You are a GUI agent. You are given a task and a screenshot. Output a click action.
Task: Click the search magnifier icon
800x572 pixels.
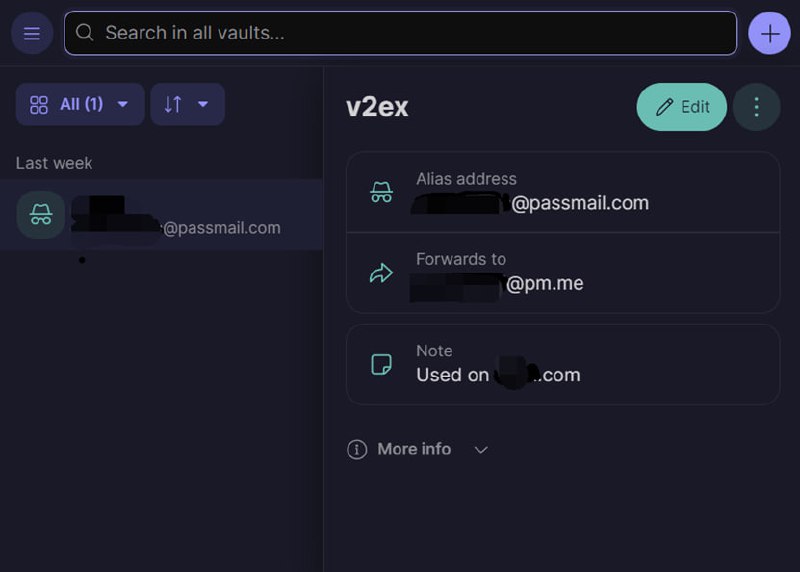tap(86, 33)
